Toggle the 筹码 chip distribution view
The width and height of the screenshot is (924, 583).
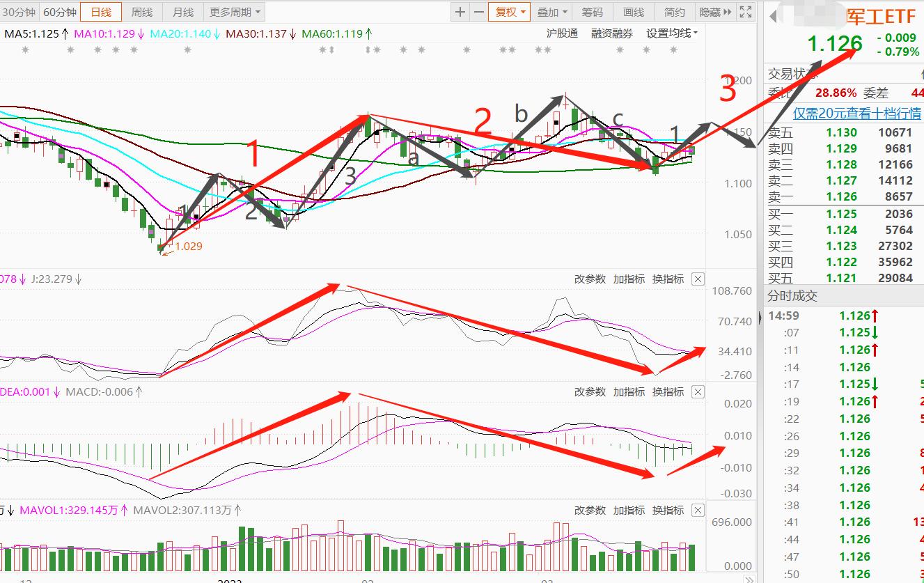(593, 12)
